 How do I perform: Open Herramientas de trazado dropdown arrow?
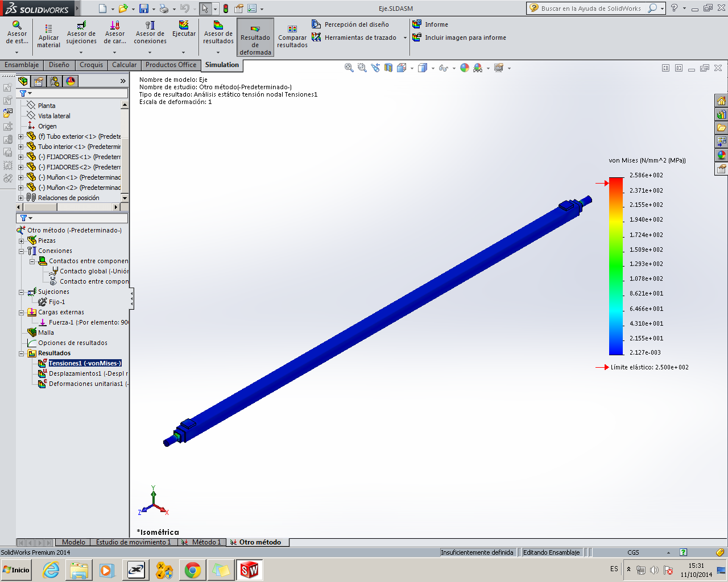(405, 38)
